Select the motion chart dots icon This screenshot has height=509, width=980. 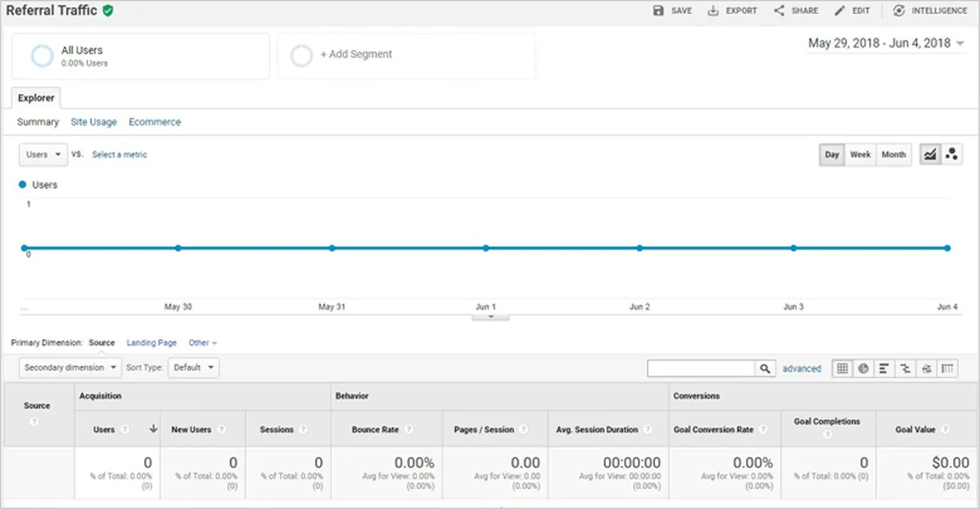(951, 154)
